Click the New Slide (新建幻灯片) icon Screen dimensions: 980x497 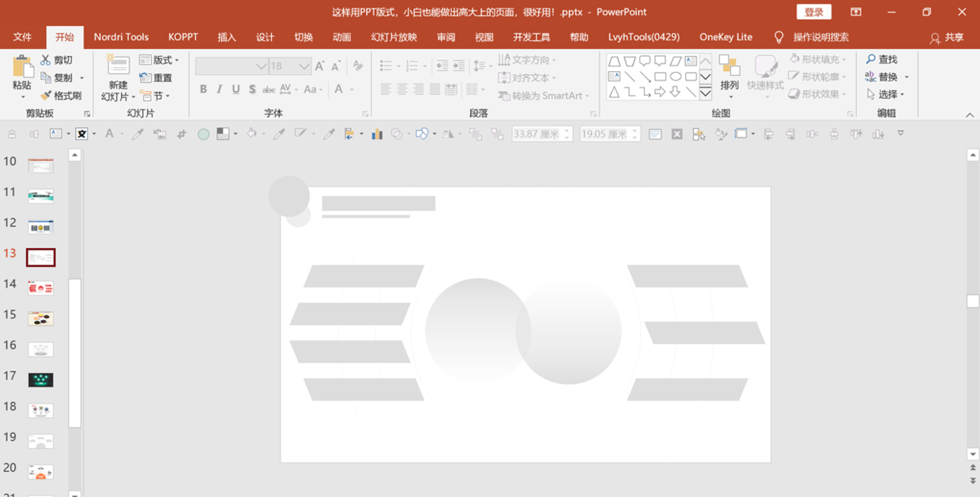coord(118,66)
